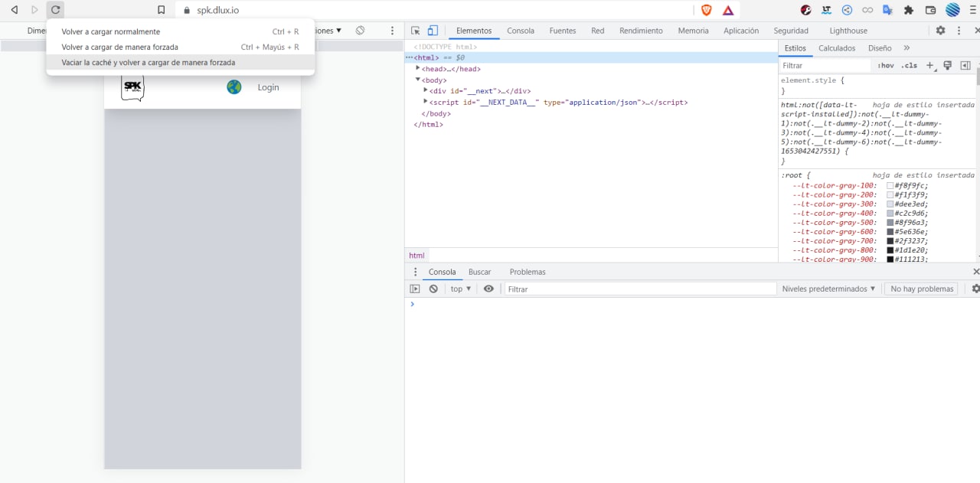Toggle the :hov element state panel
Image resolution: width=980 pixels, height=483 pixels.
point(886,66)
